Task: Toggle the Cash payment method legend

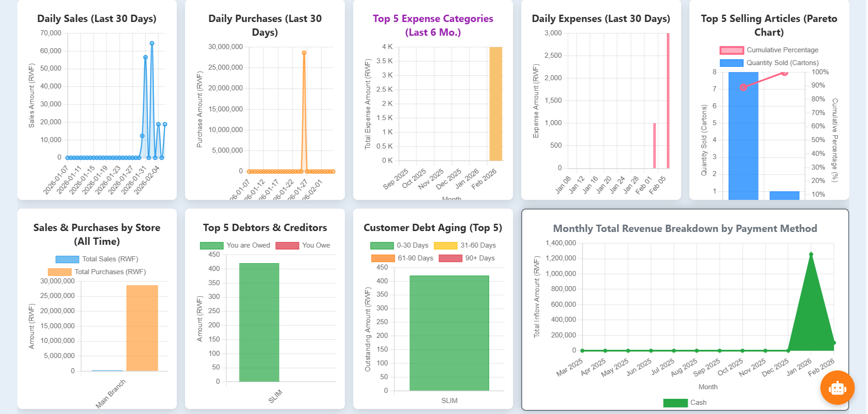Action: click(x=697, y=402)
